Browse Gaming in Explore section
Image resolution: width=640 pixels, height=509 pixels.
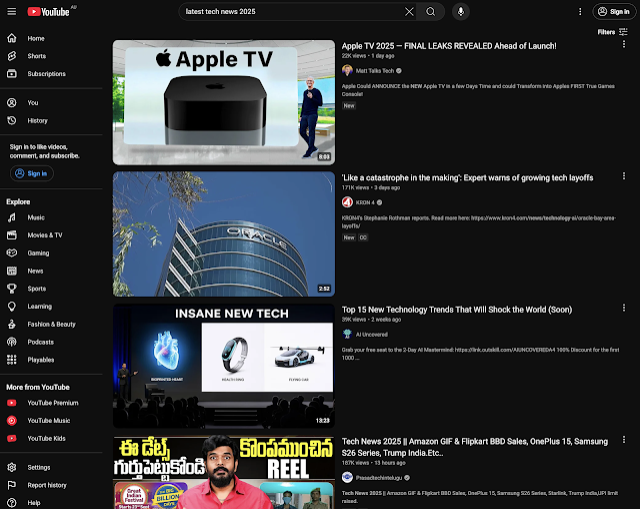click(38, 253)
